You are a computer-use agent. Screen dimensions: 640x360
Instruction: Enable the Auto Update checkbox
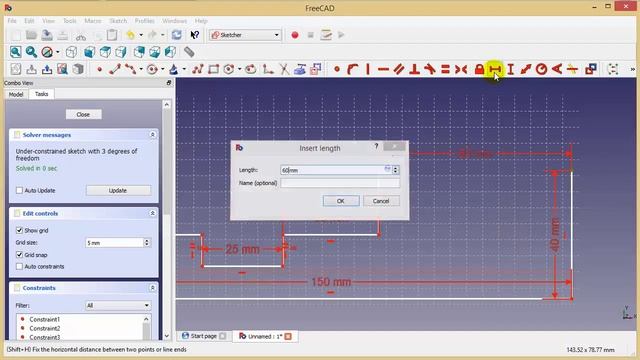click(x=19, y=190)
